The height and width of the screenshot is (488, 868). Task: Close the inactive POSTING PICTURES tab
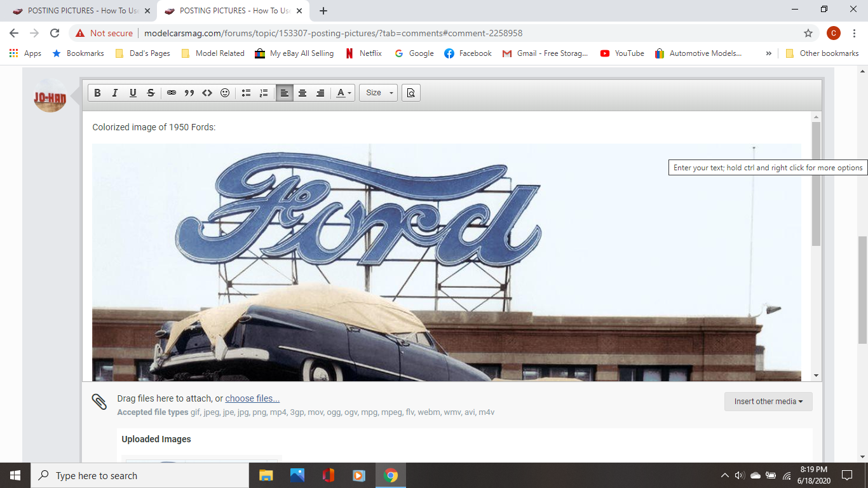pyautogui.click(x=147, y=11)
